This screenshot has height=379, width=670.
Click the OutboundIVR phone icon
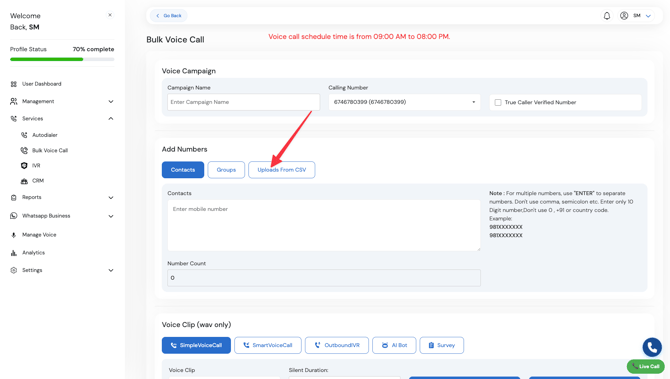(317, 345)
